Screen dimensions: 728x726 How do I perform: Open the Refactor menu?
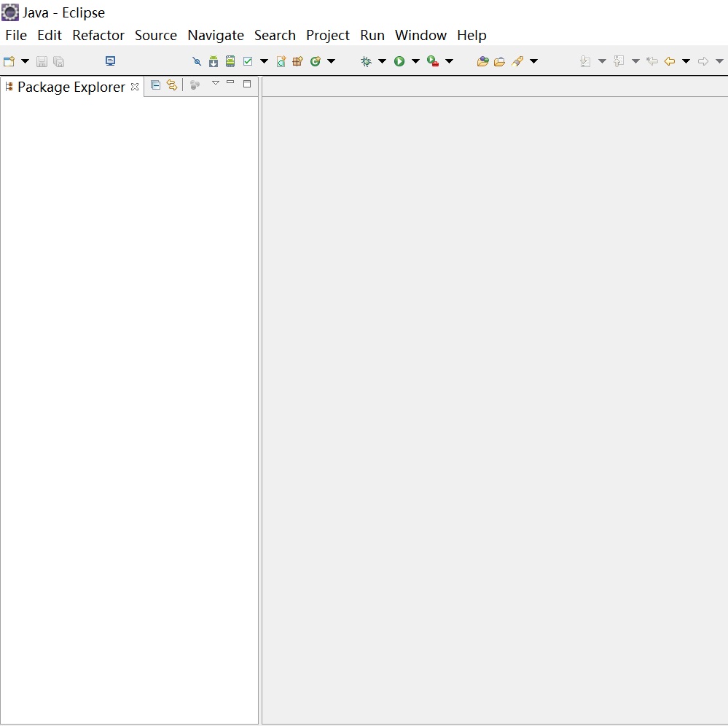(x=98, y=35)
